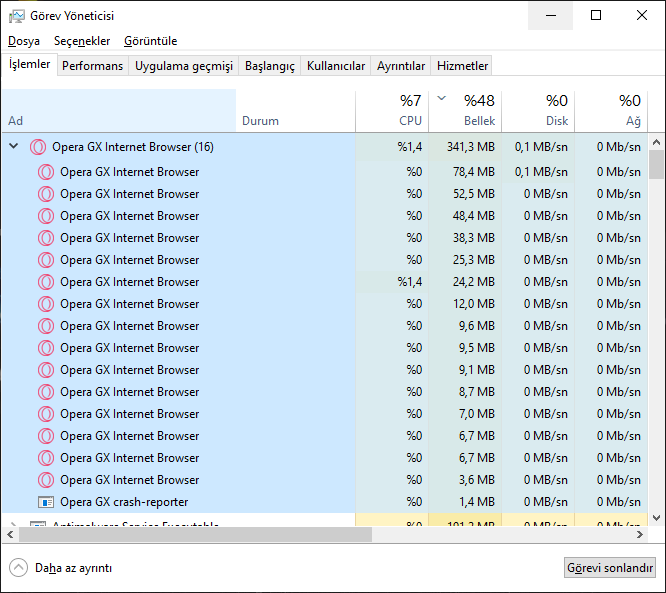Click the horizontal scrollbar thumb
666x593 pixels.
195,535
